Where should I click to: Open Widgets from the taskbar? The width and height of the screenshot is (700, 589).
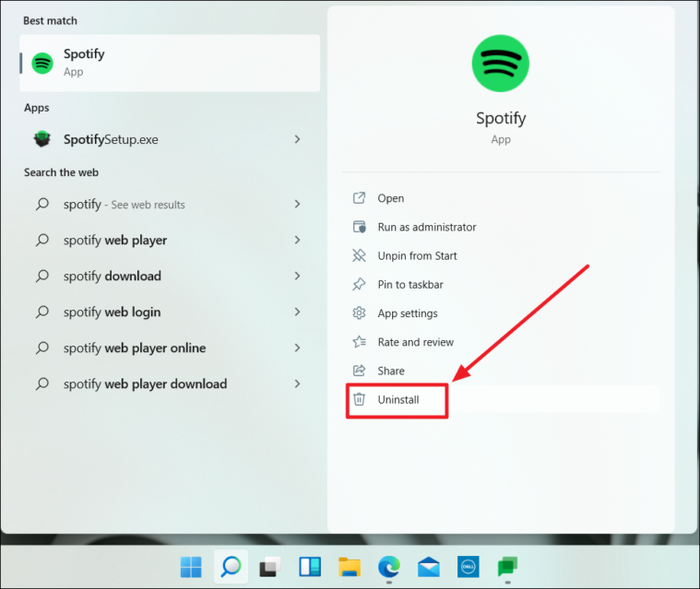(310, 567)
